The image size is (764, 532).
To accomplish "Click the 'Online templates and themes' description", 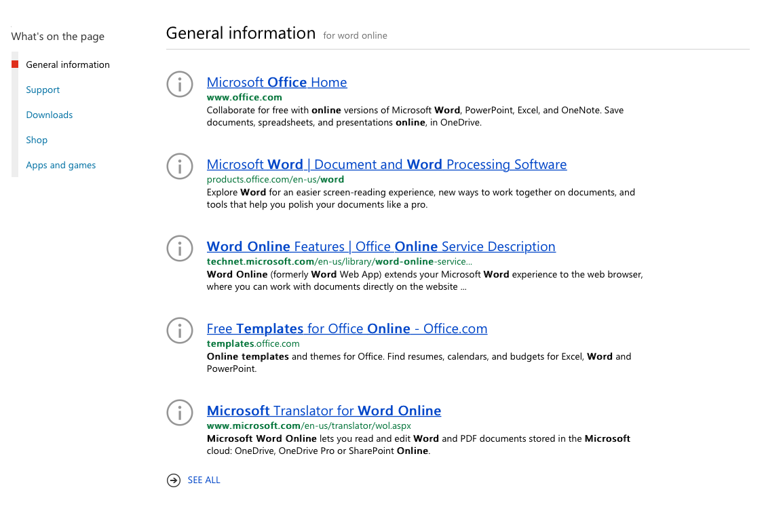I will click(419, 362).
